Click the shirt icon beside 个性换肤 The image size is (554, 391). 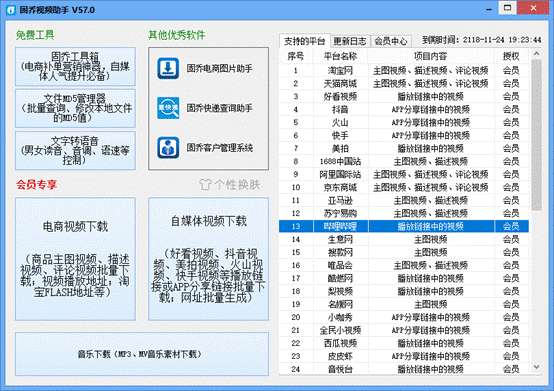tap(205, 184)
